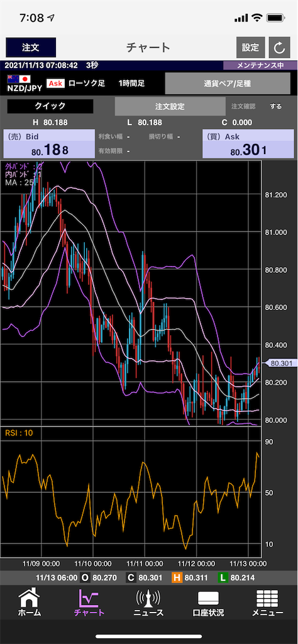Open the 設定 settings button
298x644 pixels.
point(250,47)
